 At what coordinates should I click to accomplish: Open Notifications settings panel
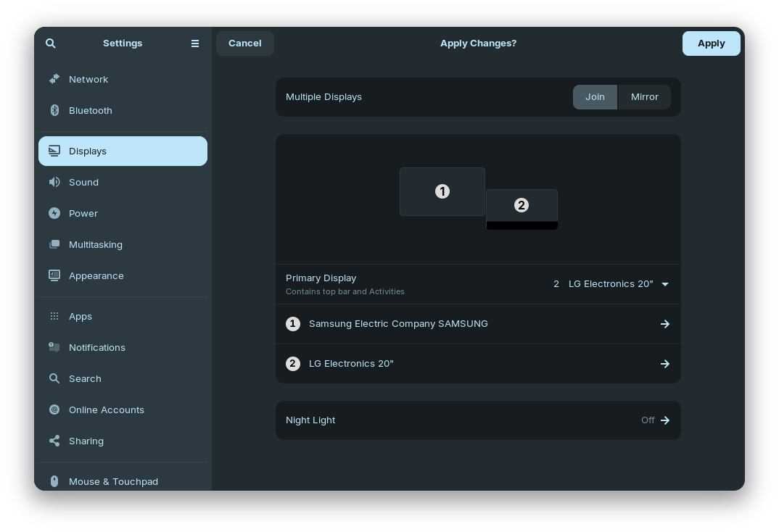[96, 347]
